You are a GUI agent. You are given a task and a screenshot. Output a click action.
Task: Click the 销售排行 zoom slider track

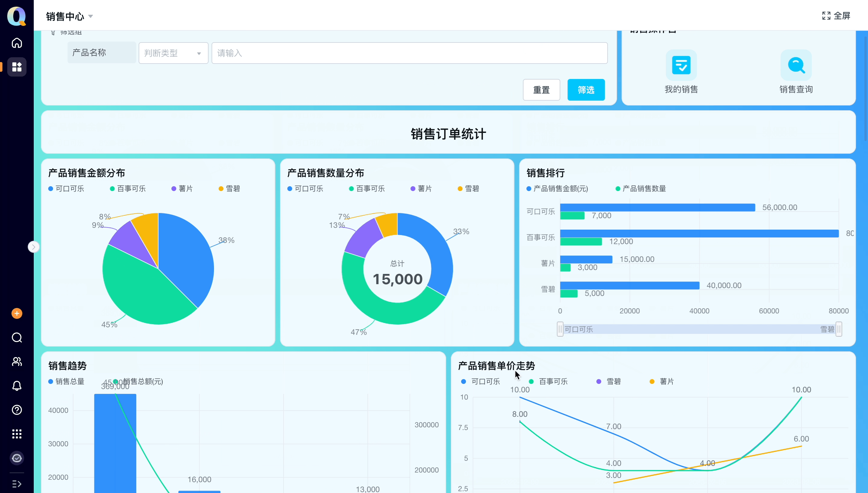(x=700, y=329)
